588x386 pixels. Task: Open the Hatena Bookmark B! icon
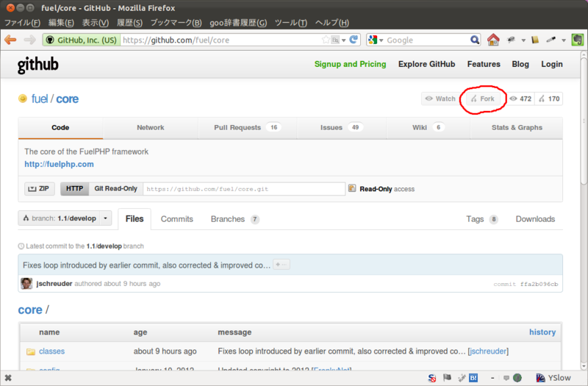tap(473, 378)
